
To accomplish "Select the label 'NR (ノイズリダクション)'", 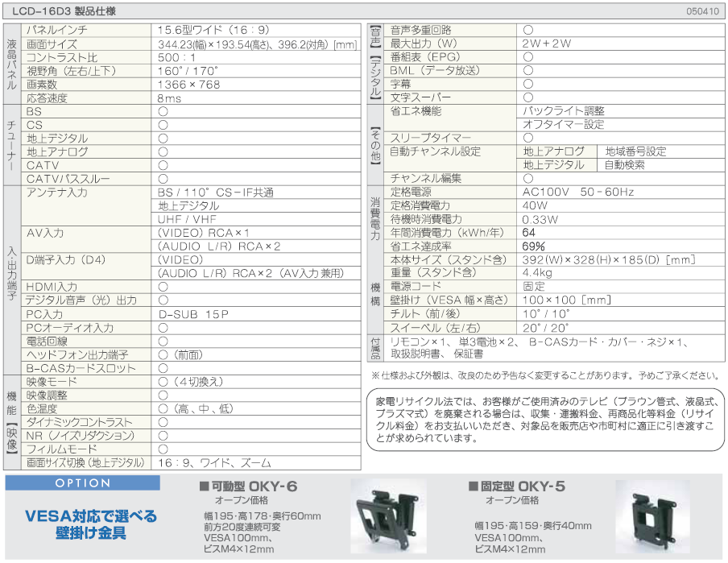I will coord(81,436).
